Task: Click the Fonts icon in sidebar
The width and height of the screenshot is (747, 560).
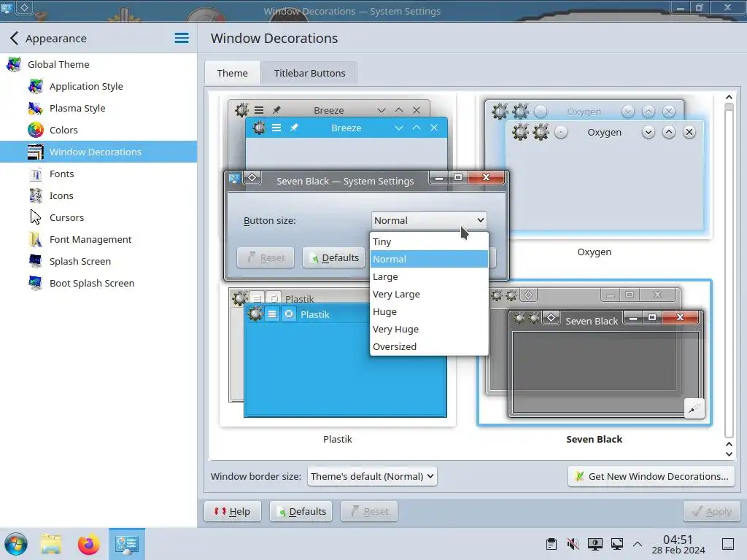Action: [35, 174]
